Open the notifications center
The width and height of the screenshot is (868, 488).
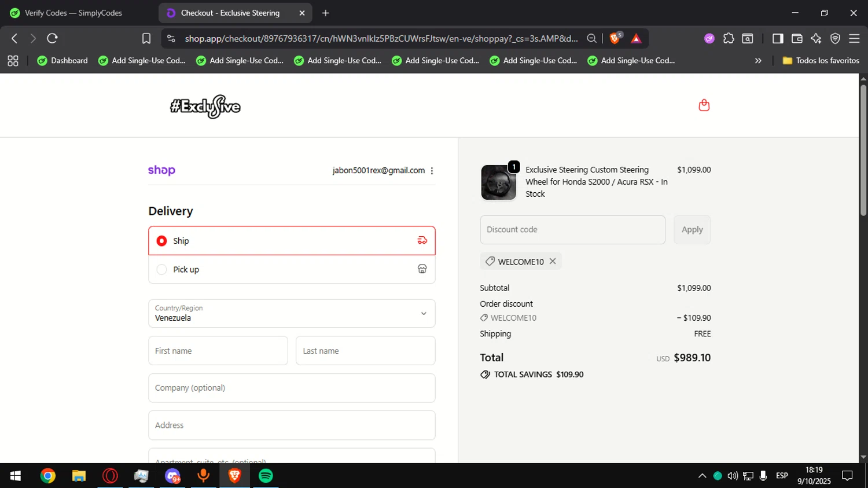[847, 476]
